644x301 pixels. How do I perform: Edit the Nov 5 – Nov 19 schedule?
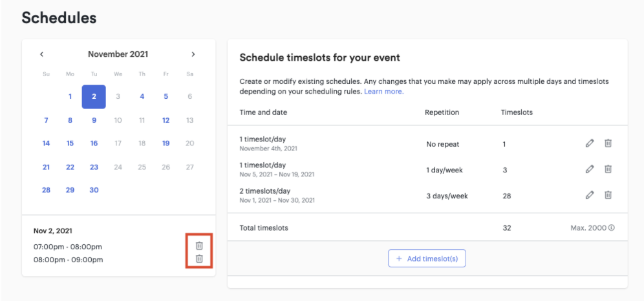[590, 169]
